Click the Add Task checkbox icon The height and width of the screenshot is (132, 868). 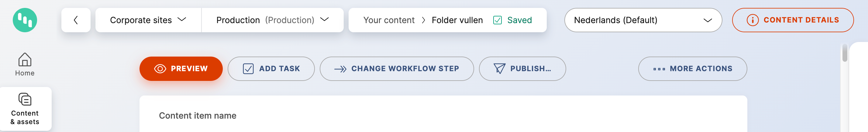[248, 69]
